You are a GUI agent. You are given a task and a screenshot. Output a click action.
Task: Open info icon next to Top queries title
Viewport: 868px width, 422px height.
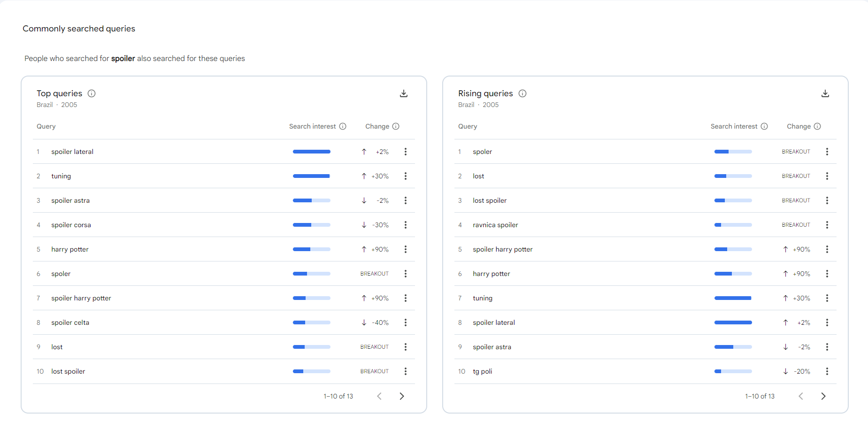(92, 93)
